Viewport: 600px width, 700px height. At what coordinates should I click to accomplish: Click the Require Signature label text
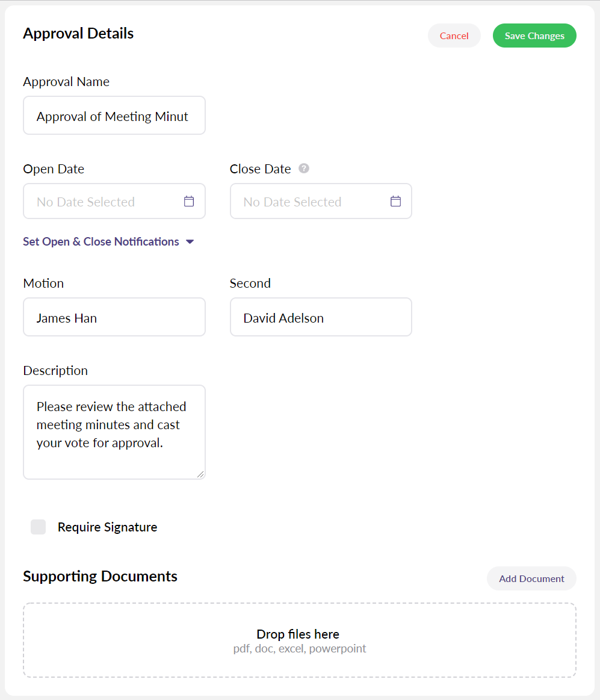click(107, 527)
